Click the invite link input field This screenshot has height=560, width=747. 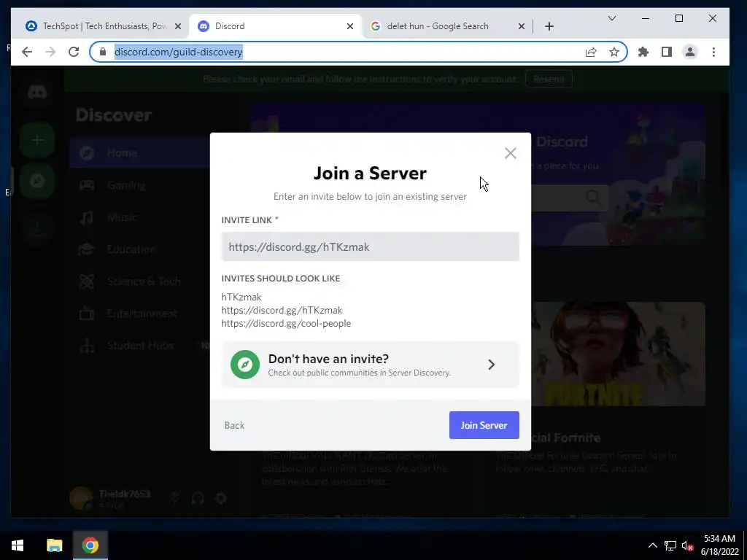(370, 246)
